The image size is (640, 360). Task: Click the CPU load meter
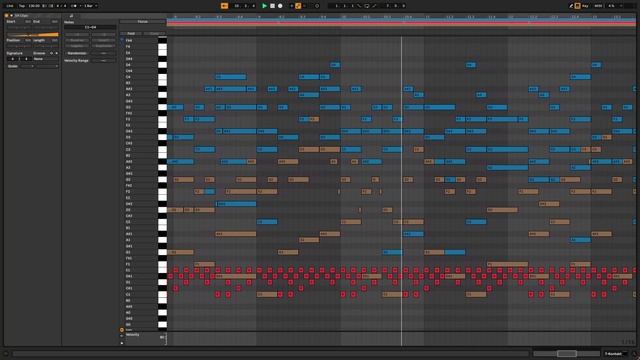[611, 6]
